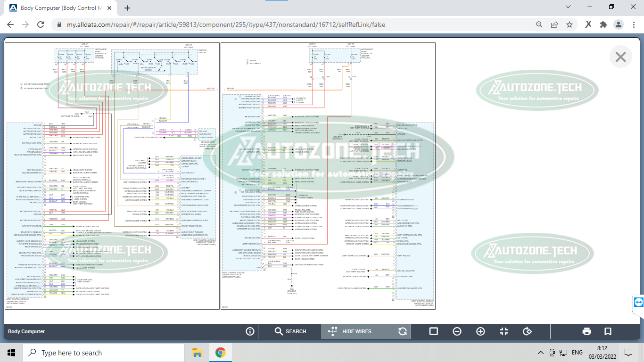Image resolution: width=644 pixels, height=362 pixels.
Task: Print the wiring diagram
Action: (x=587, y=331)
